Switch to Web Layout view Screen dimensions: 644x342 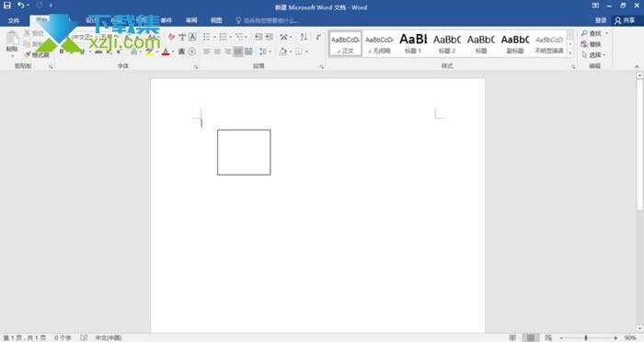[x=548, y=337]
